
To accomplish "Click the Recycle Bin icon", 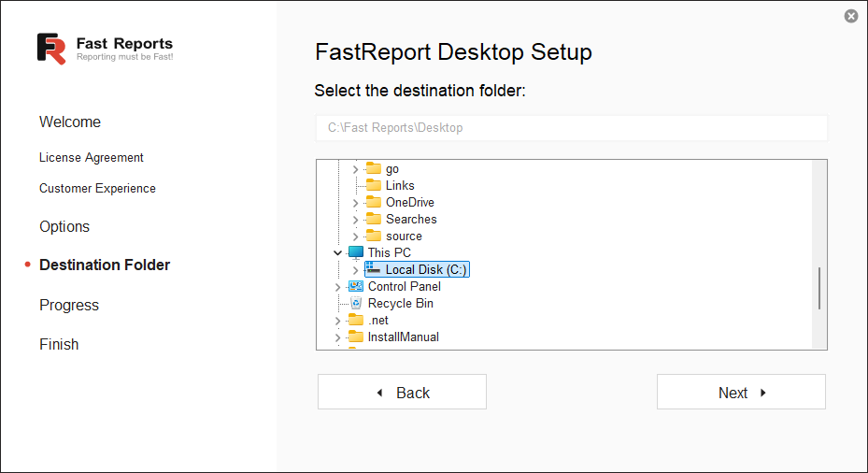I will point(356,303).
